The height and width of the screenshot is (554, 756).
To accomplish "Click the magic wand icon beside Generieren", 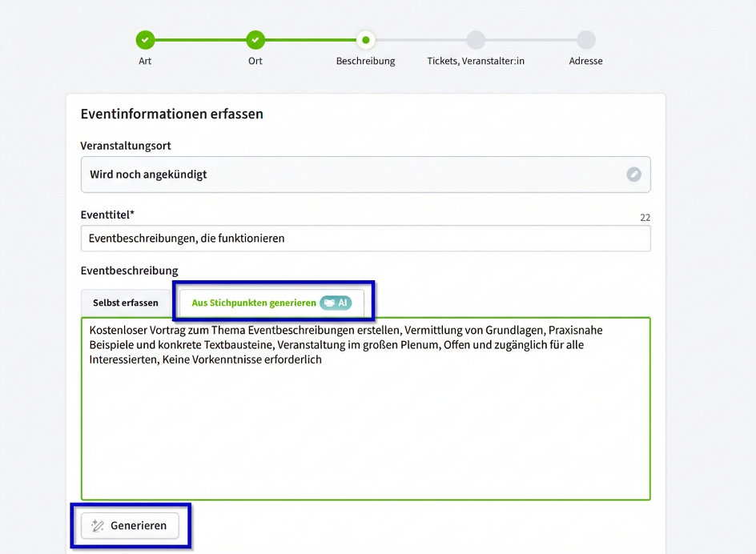I will (x=98, y=526).
